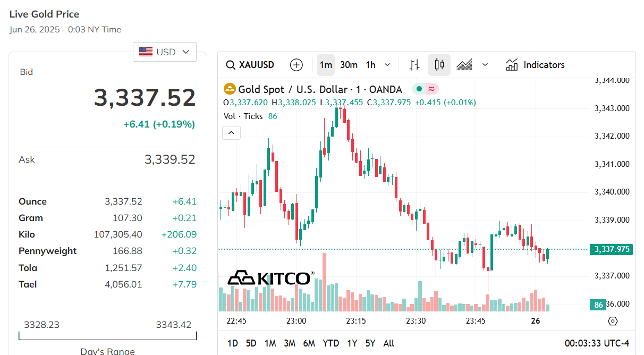The width and height of the screenshot is (644, 355).
Task: Select the 1m timeframe
Action: tap(326, 65)
